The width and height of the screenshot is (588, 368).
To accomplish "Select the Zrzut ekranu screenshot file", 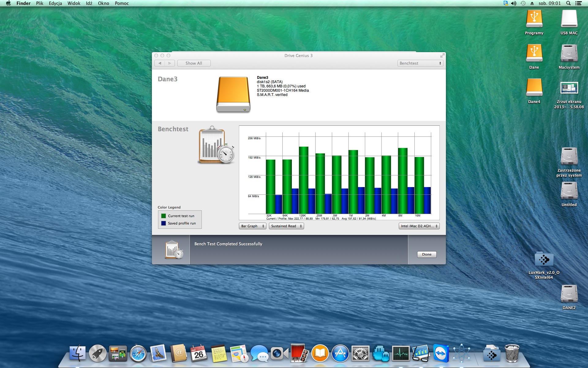I will 569,88.
